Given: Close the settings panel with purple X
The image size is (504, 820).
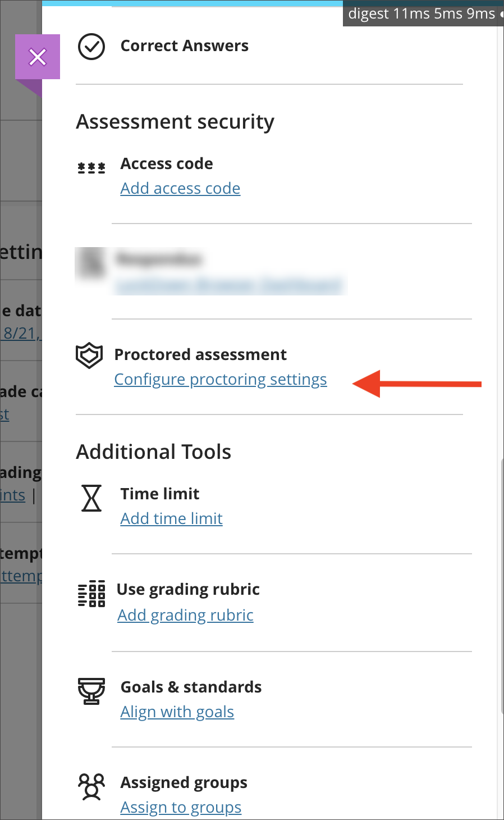Looking at the screenshot, I should click(x=38, y=57).
